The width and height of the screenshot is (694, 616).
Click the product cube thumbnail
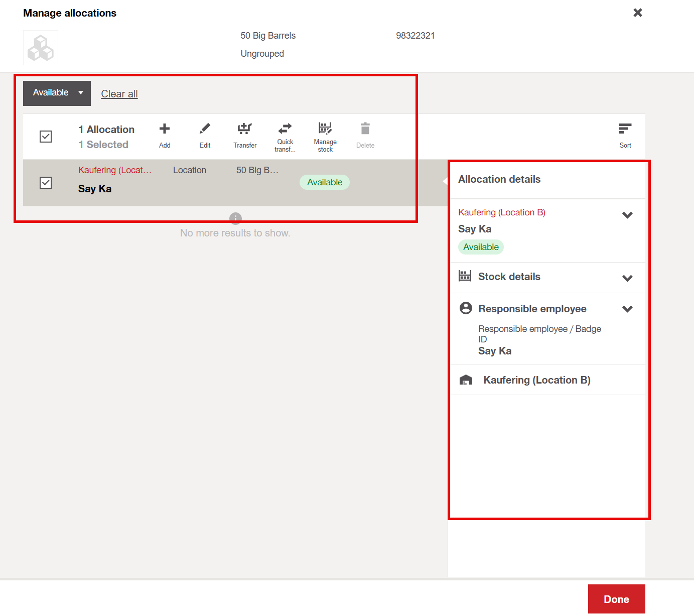(40, 47)
